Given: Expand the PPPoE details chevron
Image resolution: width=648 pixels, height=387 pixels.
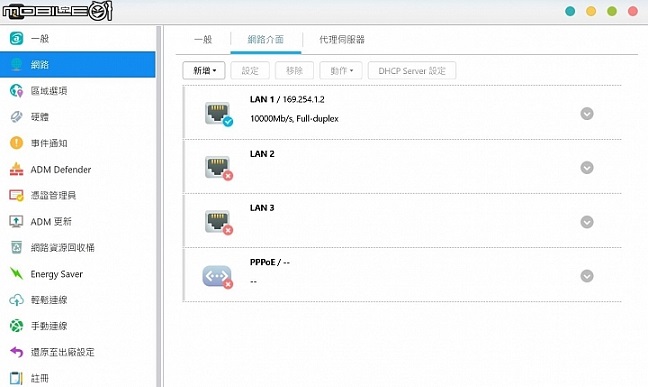Looking at the screenshot, I should click(587, 276).
